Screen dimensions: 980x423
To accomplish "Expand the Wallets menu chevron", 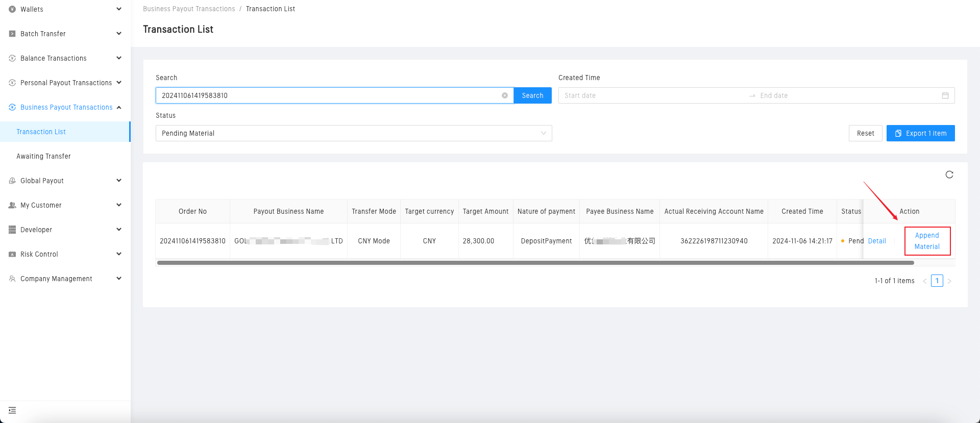I will pos(119,9).
